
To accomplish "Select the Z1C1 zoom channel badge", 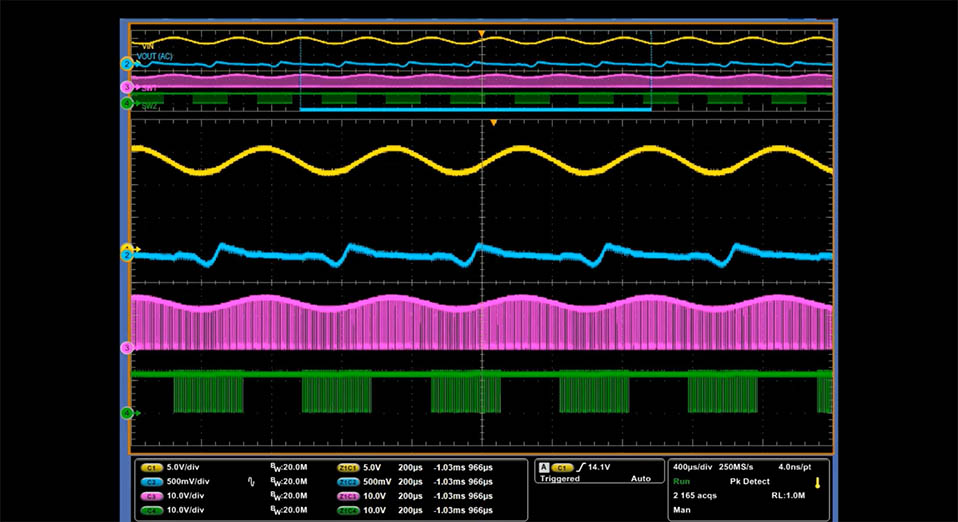I will point(349,467).
